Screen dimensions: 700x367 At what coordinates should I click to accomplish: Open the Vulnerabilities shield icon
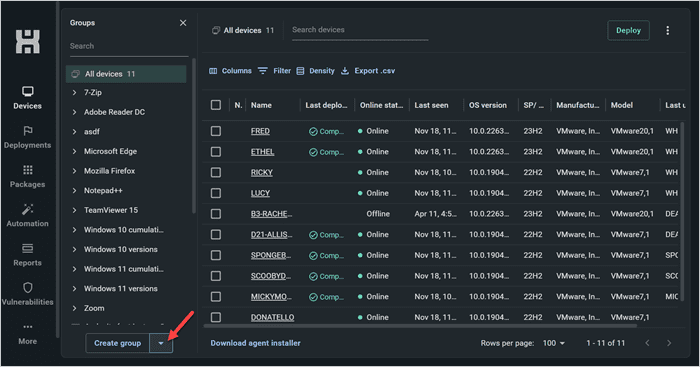pyautogui.click(x=28, y=288)
